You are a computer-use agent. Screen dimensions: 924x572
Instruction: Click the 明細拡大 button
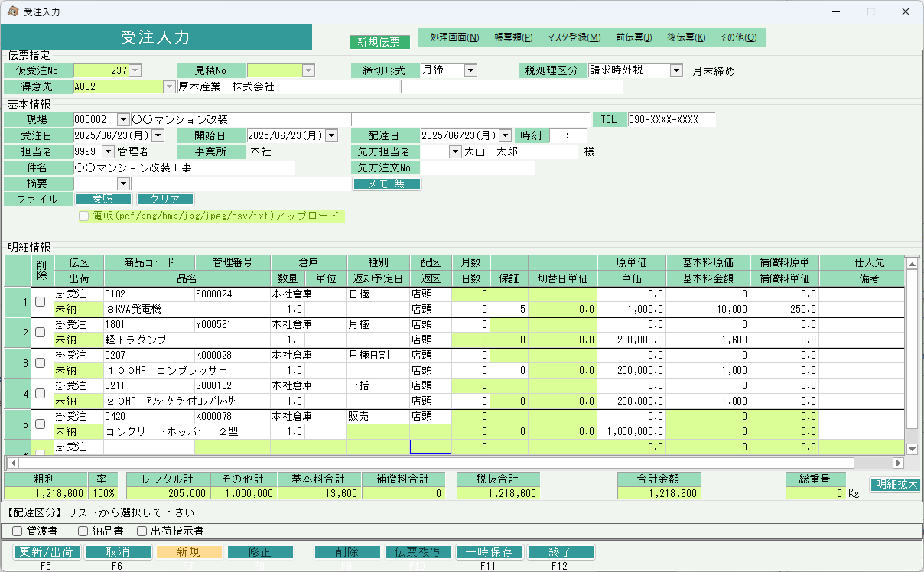point(896,485)
